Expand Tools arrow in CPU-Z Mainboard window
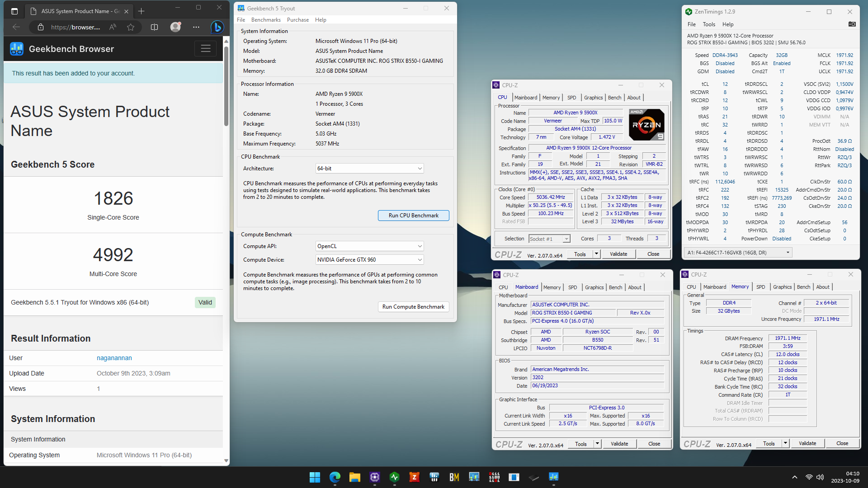Image resolution: width=868 pixels, height=488 pixels. (597, 444)
